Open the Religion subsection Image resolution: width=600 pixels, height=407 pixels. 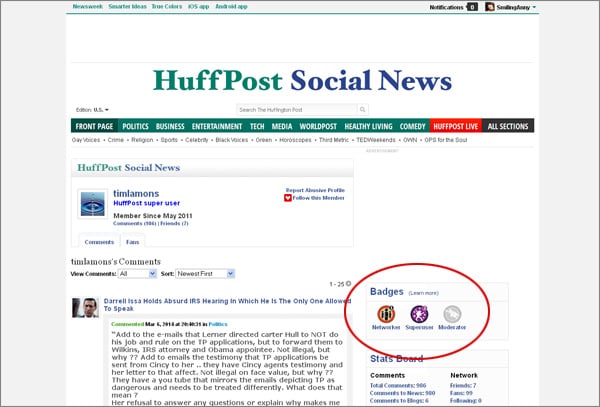(142, 140)
